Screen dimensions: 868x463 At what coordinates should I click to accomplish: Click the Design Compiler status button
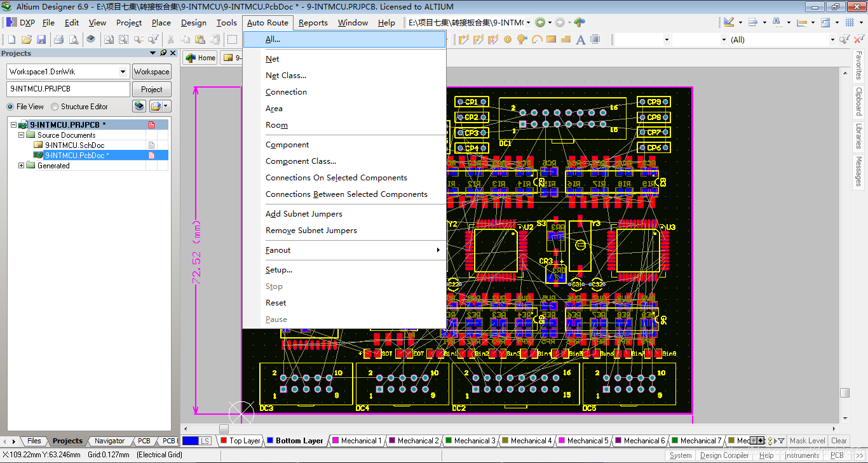[x=724, y=455]
